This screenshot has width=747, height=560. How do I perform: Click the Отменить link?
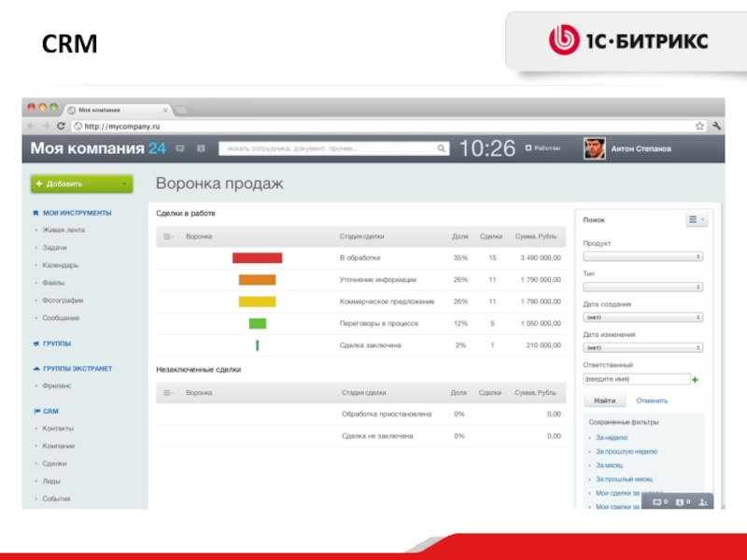[652, 401]
